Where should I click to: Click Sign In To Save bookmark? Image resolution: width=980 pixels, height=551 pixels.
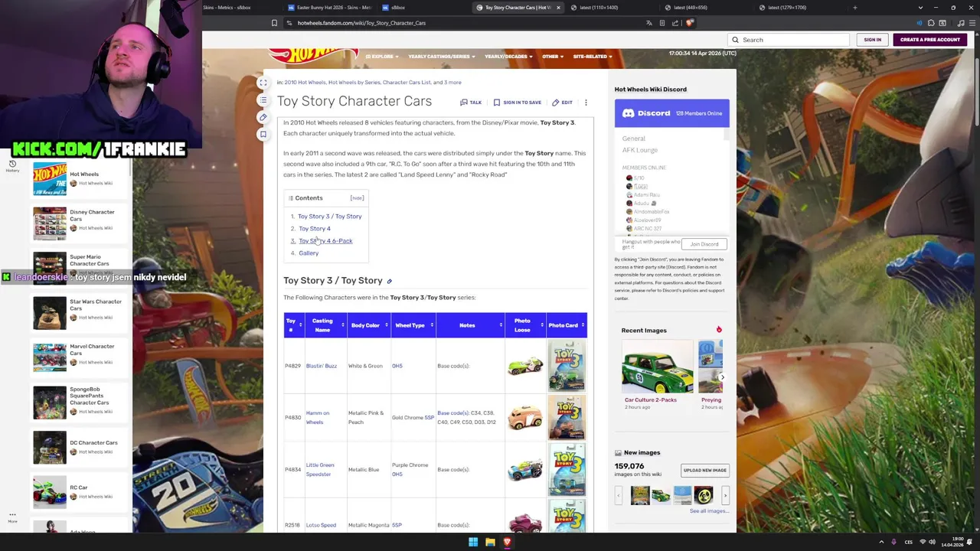click(518, 102)
